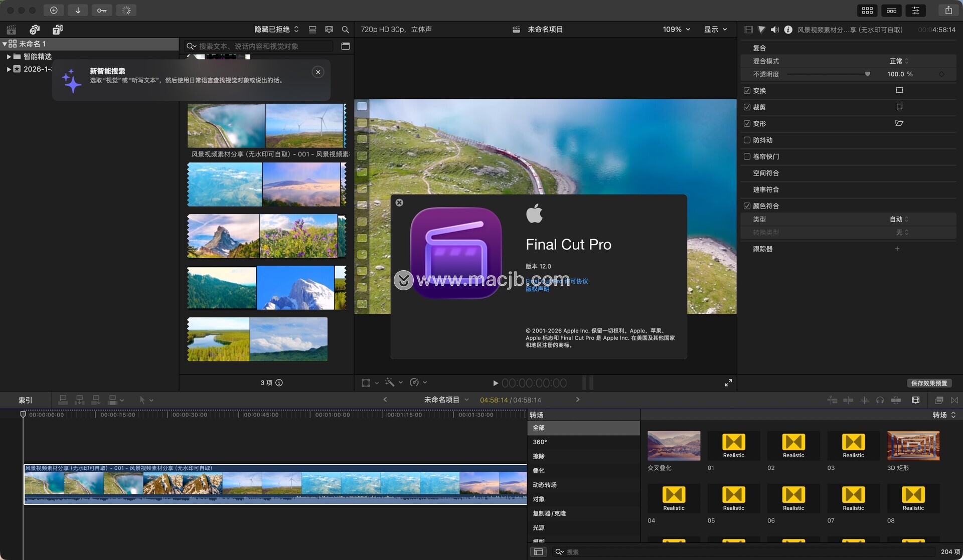Select the 3D 矩形 transition thumbnail
Viewport: 963px width, 560px height.
pos(913,446)
